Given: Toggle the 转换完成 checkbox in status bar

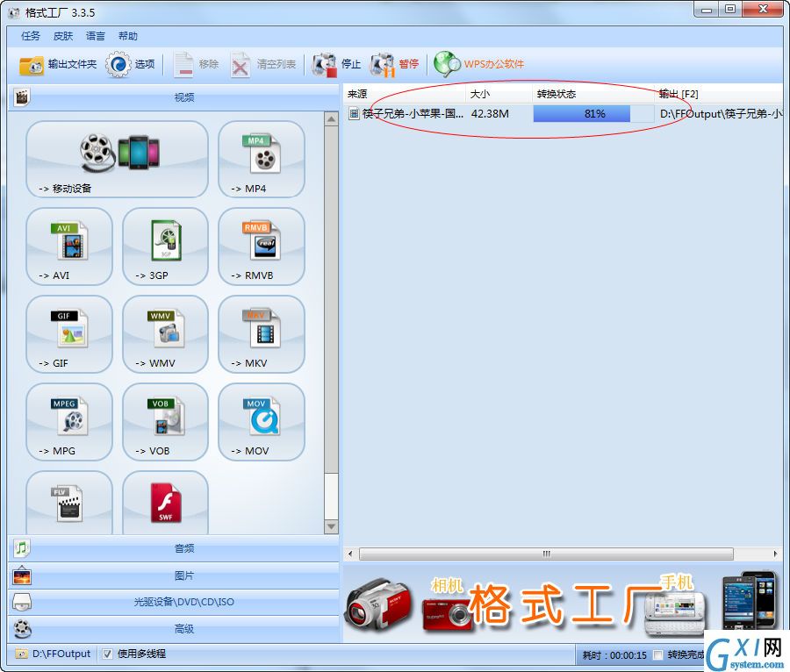Looking at the screenshot, I should pos(657,654).
